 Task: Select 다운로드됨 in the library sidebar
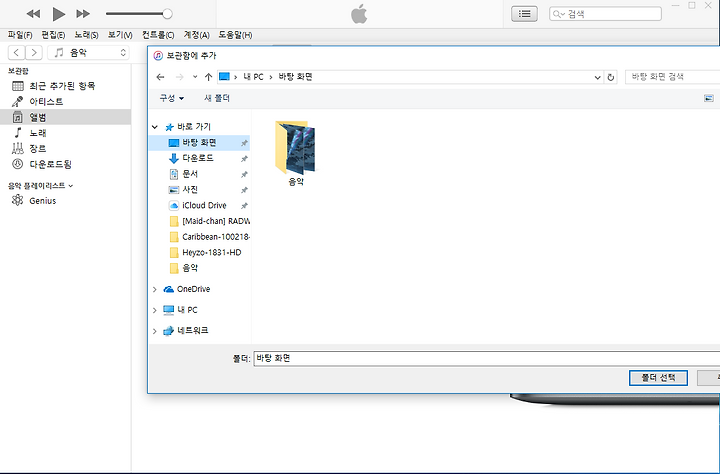pos(65,164)
